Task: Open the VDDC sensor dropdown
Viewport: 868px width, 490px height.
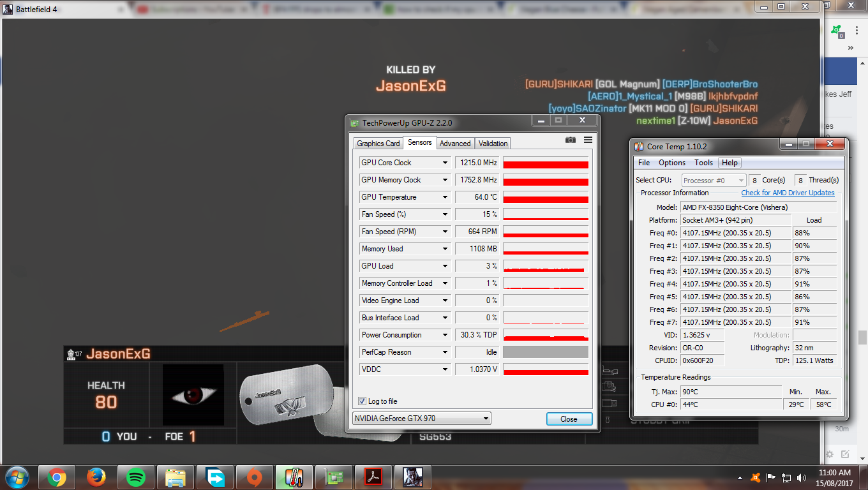Action: pyautogui.click(x=445, y=369)
